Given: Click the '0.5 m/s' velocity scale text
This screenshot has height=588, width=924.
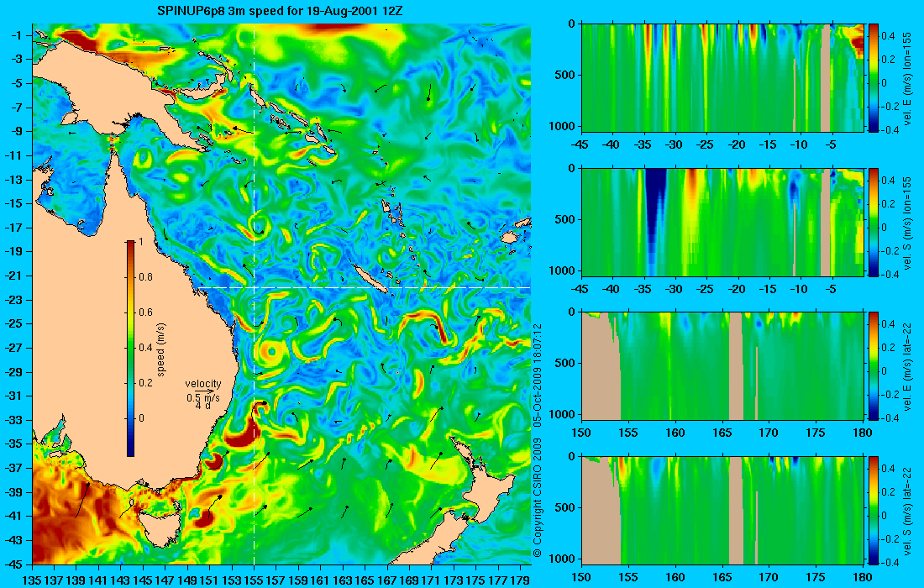Looking at the screenshot, I should click(203, 397).
